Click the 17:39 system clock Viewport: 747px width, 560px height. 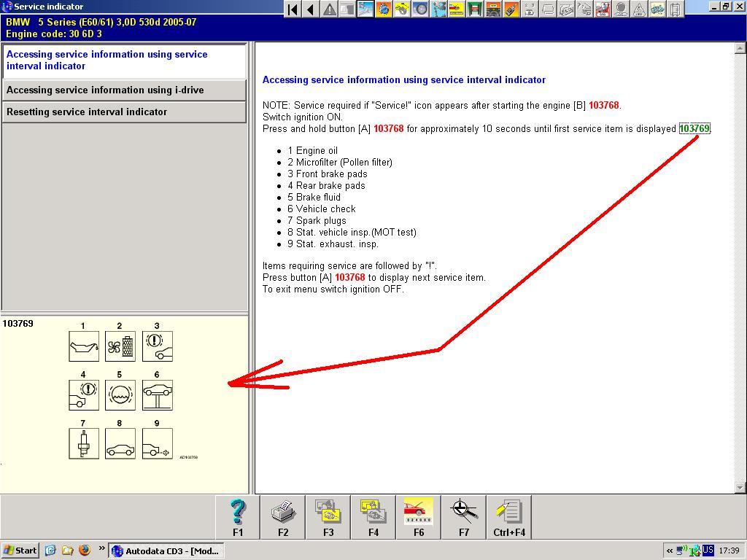(729, 551)
